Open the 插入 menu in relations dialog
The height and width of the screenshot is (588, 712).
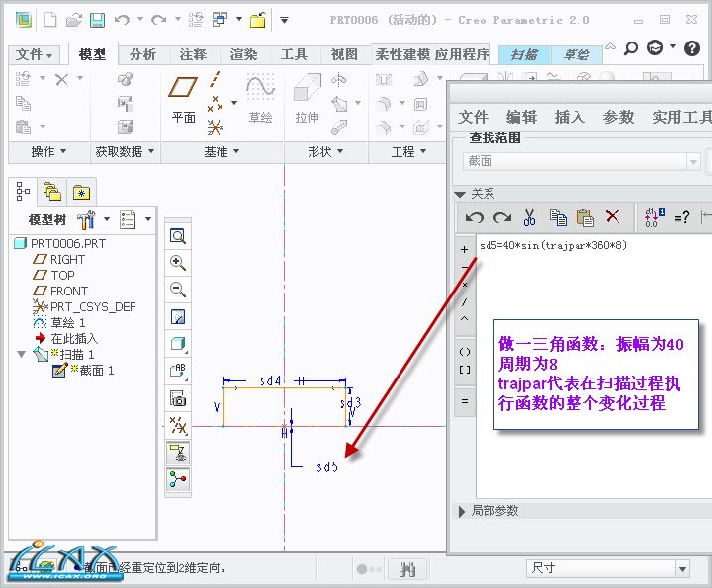(570, 117)
